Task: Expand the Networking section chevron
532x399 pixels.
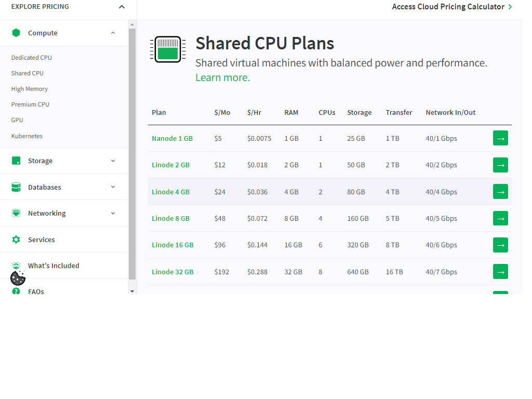Action: tap(113, 214)
